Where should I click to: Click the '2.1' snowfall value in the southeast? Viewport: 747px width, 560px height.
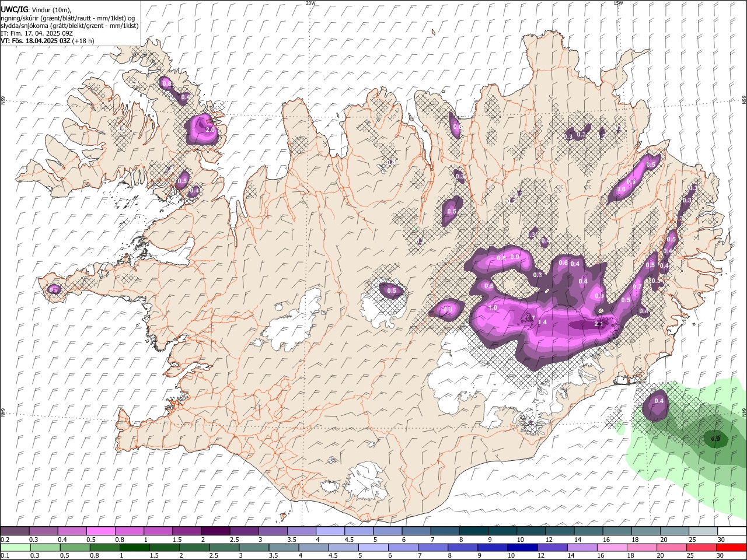[598, 324]
